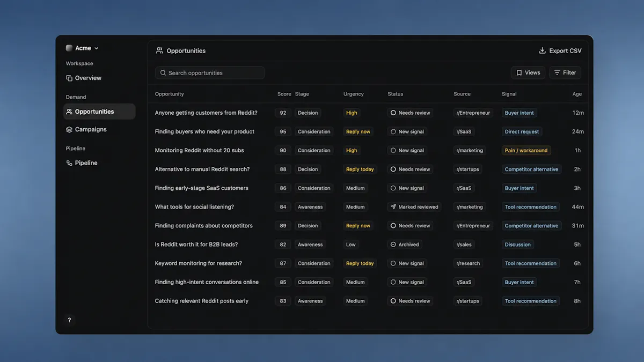Click the Opportunity column header
This screenshot has width=644, height=362.
[170, 94]
